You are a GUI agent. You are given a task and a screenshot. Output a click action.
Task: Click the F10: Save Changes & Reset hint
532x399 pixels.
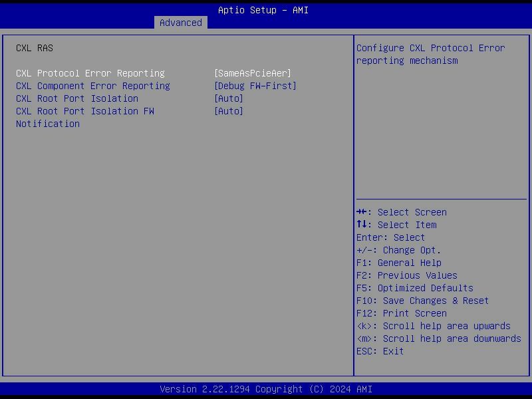coord(422,301)
